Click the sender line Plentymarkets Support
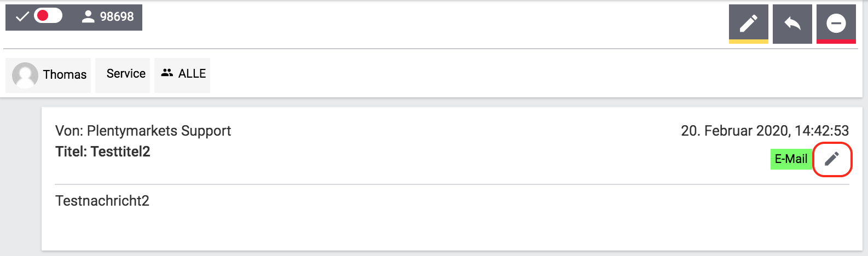 pos(143,131)
